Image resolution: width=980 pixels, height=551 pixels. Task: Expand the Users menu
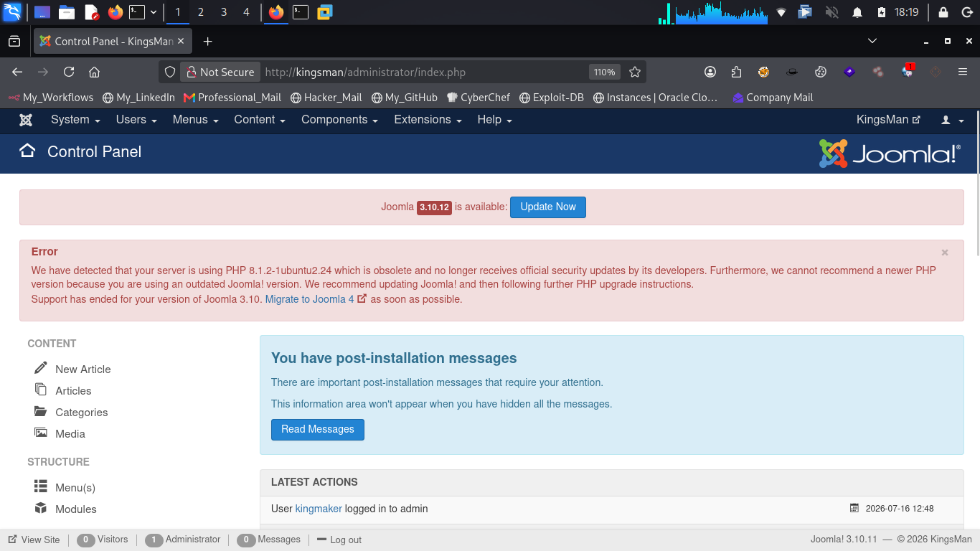(x=136, y=120)
